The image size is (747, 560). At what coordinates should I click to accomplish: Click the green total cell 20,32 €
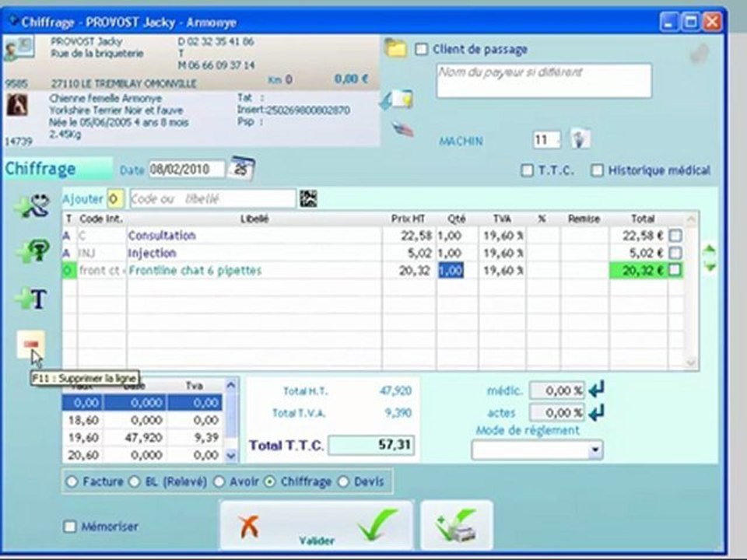tap(638, 271)
